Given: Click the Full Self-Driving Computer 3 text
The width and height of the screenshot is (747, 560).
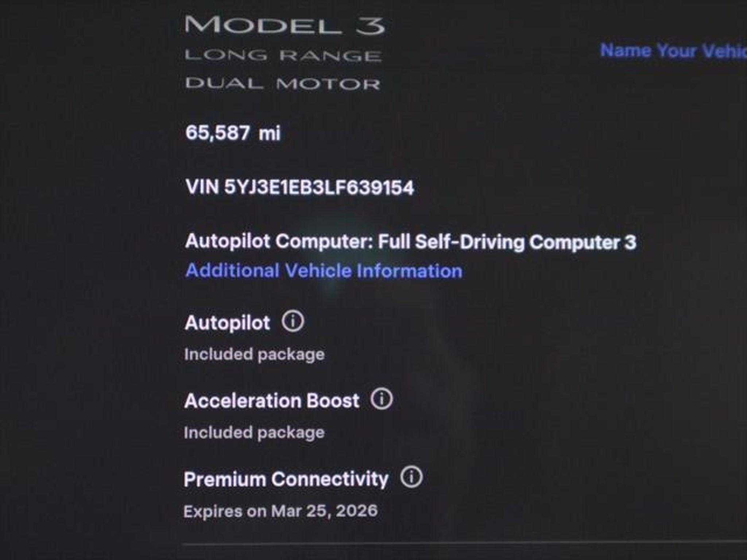Looking at the screenshot, I should pos(507,242).
